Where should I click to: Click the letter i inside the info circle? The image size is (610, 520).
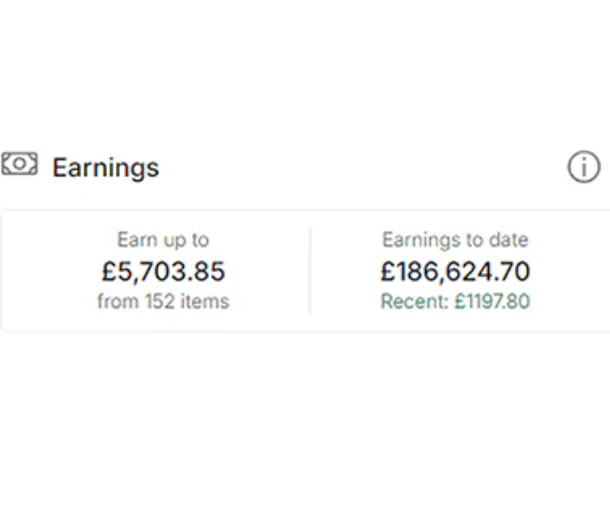[584, 167]
